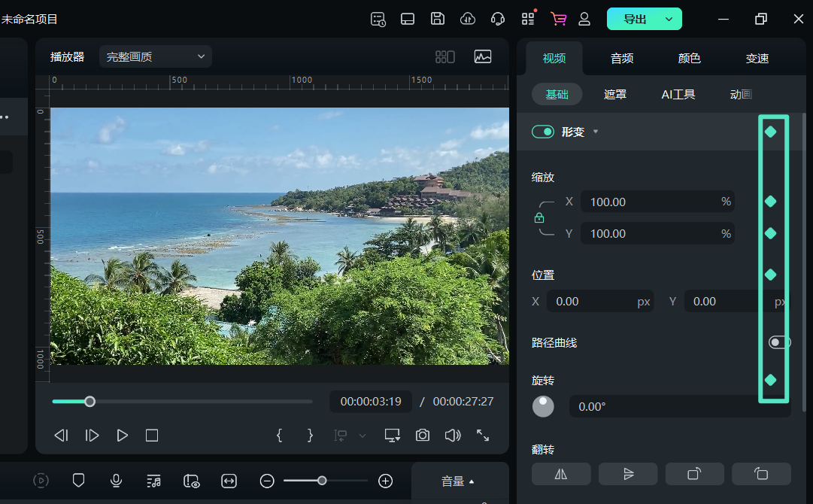Open the 完整画质 quality dropdown
Viewport: 813px width, 504px height.
pyautogui.click(x=156, y=56)
